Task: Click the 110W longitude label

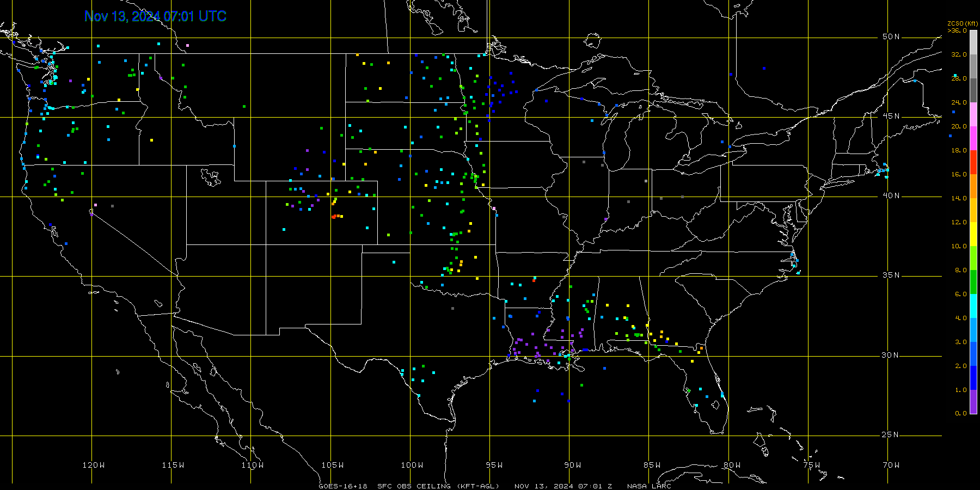Action: pyautogui.click(x=252, y=465)
